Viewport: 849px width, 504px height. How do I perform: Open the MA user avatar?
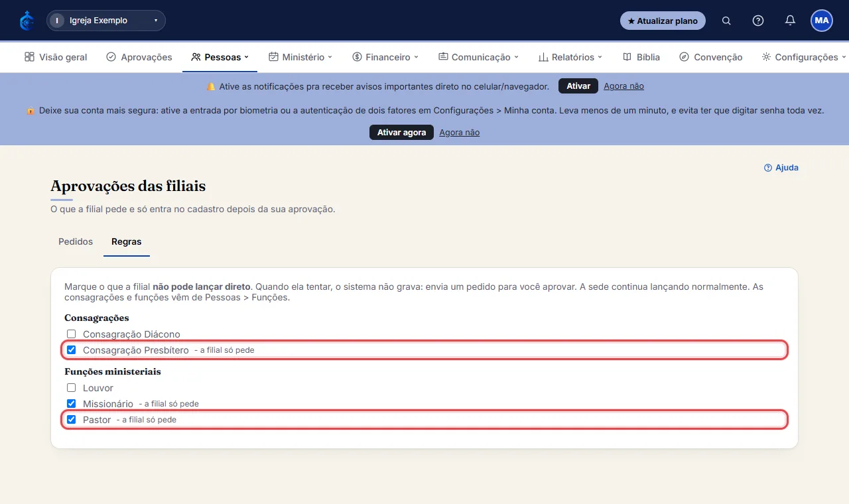pyautogui.click(x=822, y=21)
